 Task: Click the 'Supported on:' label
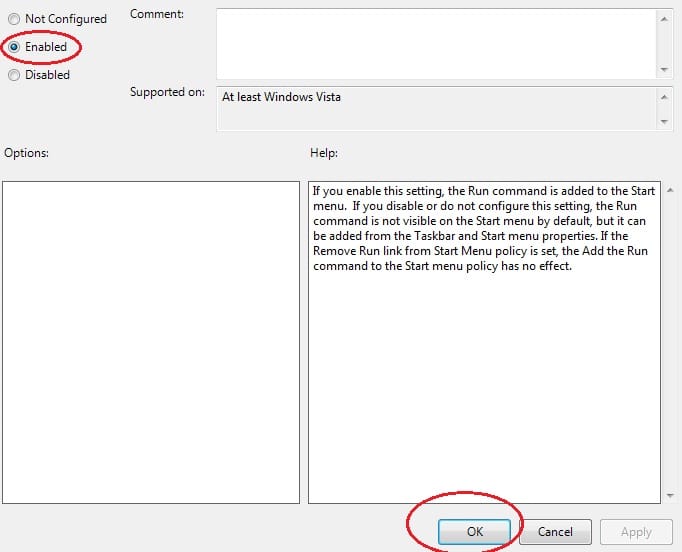click(167, 92)
